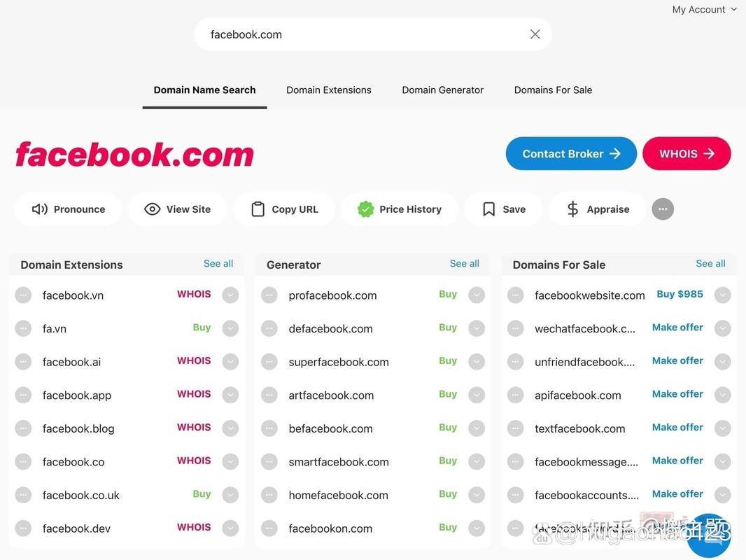Switch to the Domain Extensions tab

[x=329, y=90]
